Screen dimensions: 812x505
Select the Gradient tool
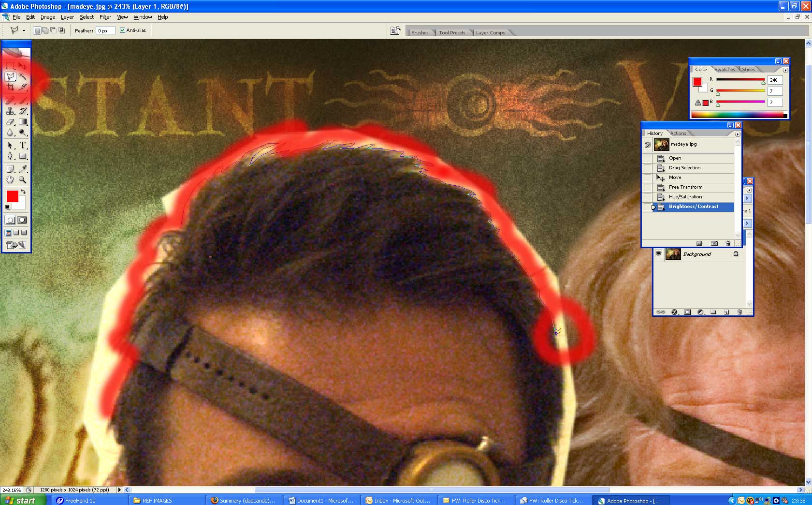[23, 122]
